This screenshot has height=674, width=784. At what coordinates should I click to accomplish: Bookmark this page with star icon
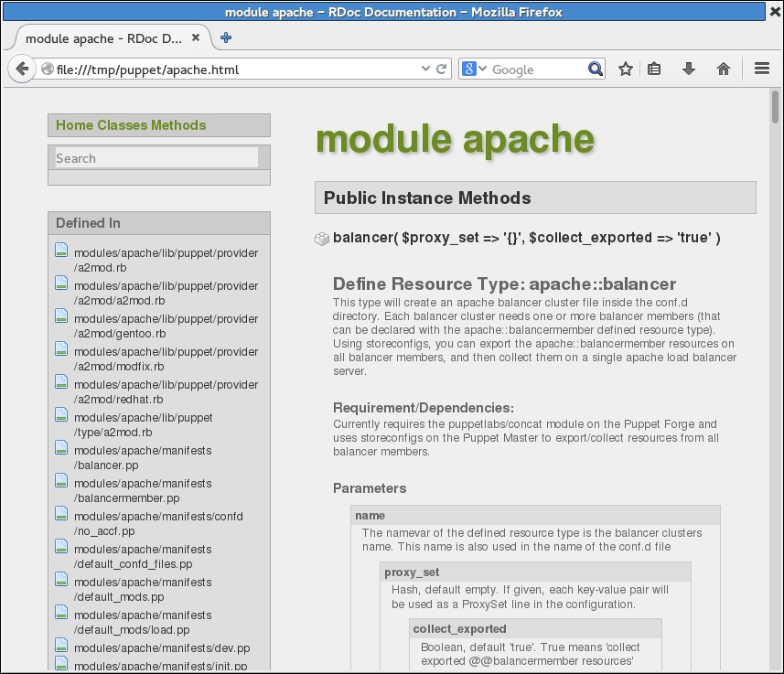click(626, 69)
